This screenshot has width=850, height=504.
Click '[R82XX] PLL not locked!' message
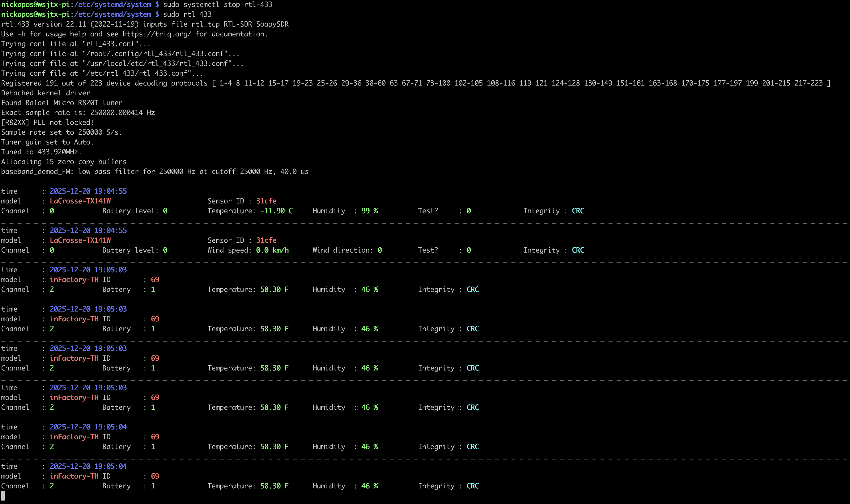click(48, 123)
